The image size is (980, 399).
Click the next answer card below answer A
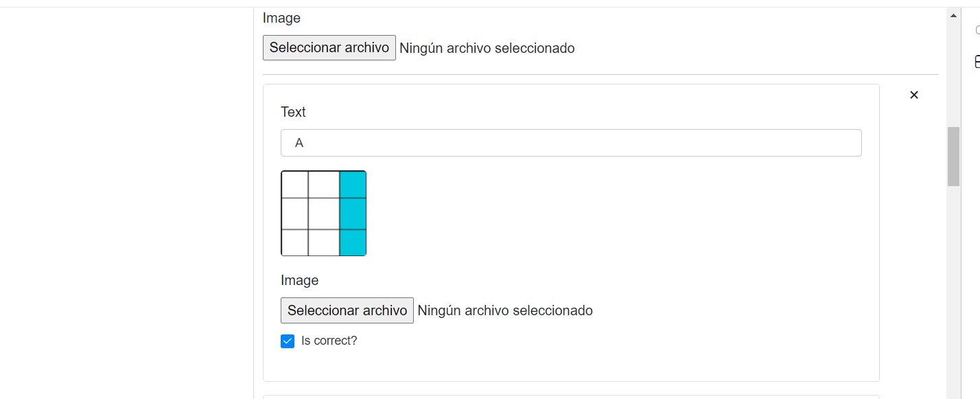(570, 396)
